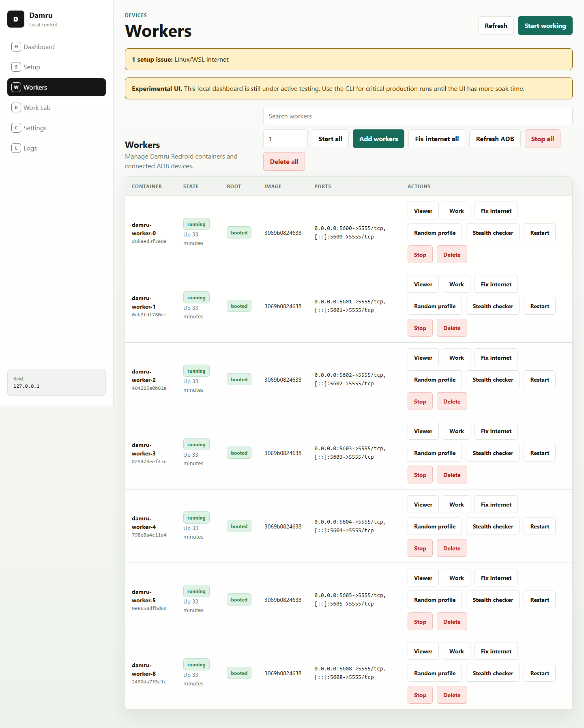This screenshot has height=728, width=584.
Task: Click the container ID d0baed3f2e0a
Action: click(149, 241)
